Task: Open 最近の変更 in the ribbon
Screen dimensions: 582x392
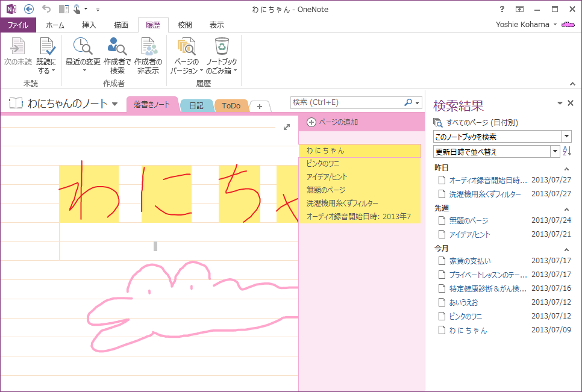Action: tap(83, 55)
